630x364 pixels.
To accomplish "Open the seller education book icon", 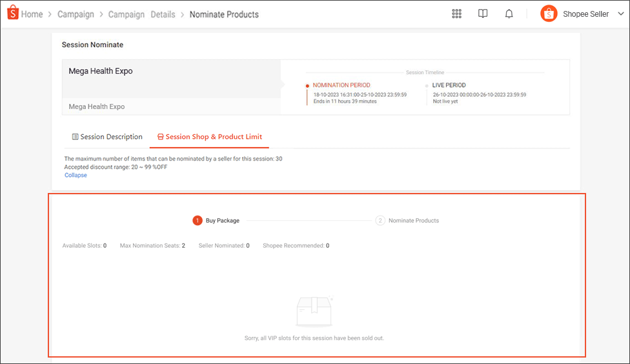I will coord(483,14).
